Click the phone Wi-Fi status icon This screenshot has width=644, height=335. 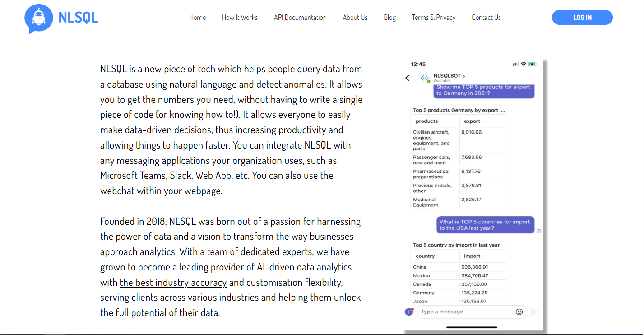pos(524,64)
